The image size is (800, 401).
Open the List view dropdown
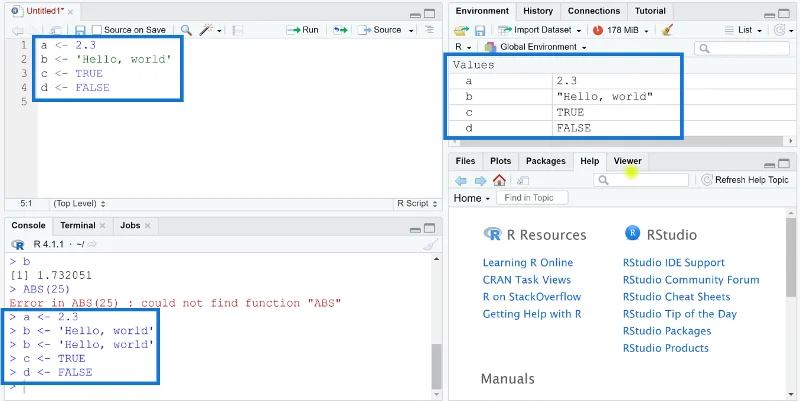pyautogui.click(x=743, y=30)
